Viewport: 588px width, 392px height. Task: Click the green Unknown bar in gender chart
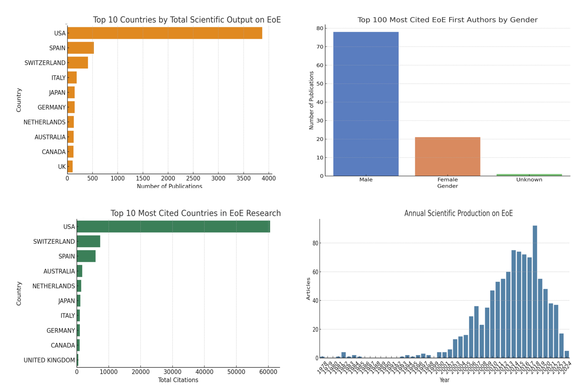tap(529, 175)
